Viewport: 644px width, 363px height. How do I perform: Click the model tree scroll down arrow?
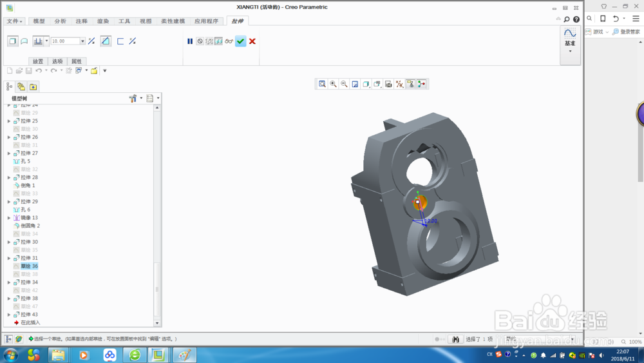157,323
